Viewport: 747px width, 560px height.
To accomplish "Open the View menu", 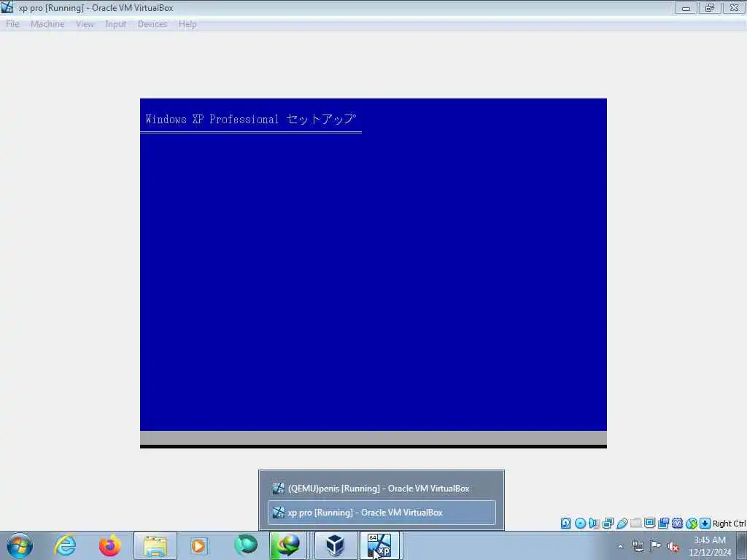I will pos(85,24).
